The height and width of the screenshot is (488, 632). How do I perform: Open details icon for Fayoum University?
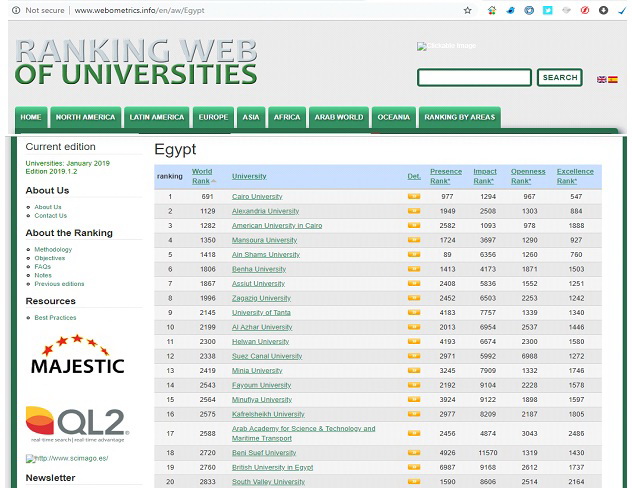[x=414, y=385]
